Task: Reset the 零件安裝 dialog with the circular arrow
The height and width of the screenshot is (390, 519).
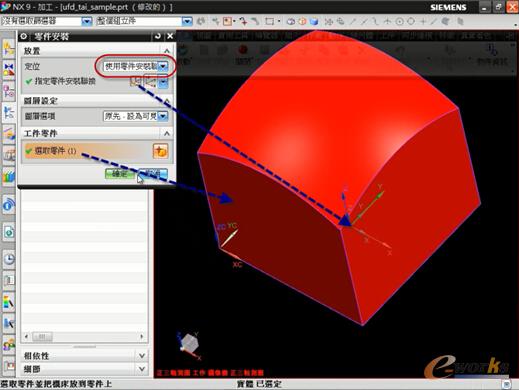Action: (157, 36)
